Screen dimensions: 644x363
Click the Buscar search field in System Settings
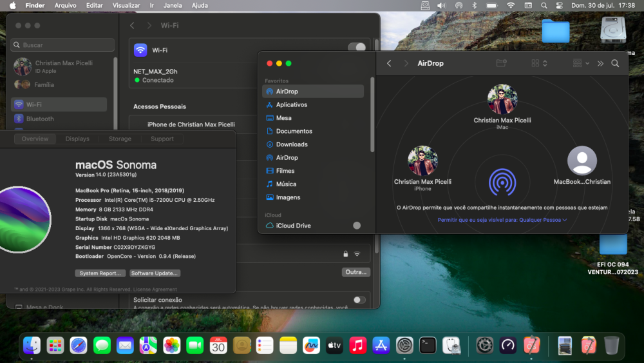click(62, 44)
